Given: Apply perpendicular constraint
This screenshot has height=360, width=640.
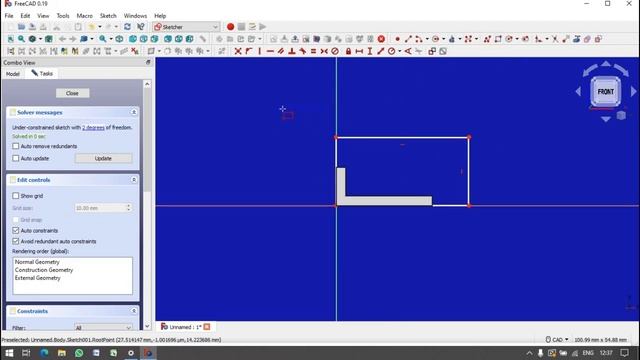Looking at the screenshot, I should 291,51.
